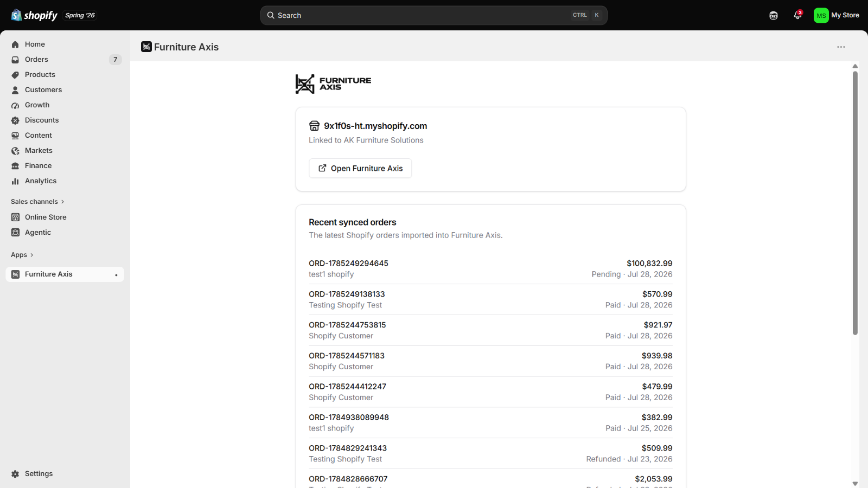The height and width of the screenshot is (488, 868).
Task: Select order ORD-1785244753815
Action: (x=490, y=331)
